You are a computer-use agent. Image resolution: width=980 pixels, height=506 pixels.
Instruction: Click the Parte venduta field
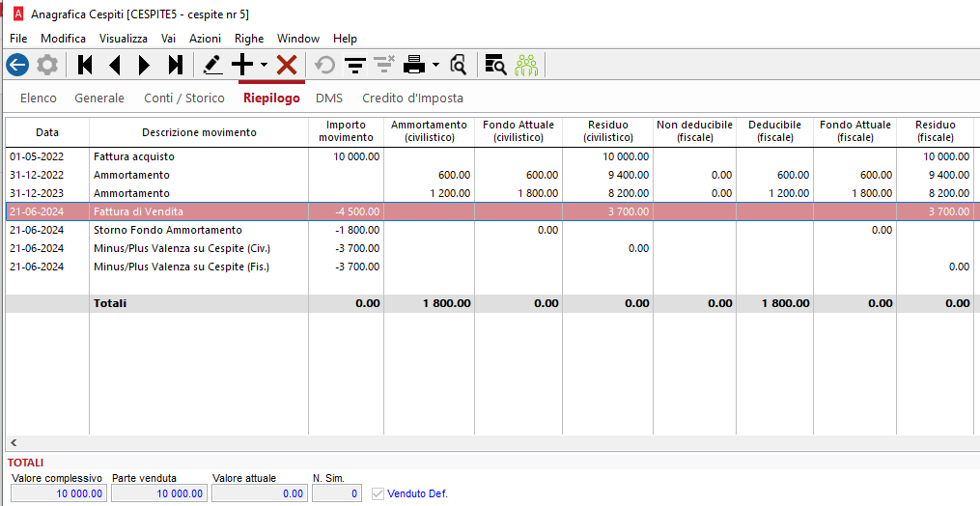[x=158, y=493]
